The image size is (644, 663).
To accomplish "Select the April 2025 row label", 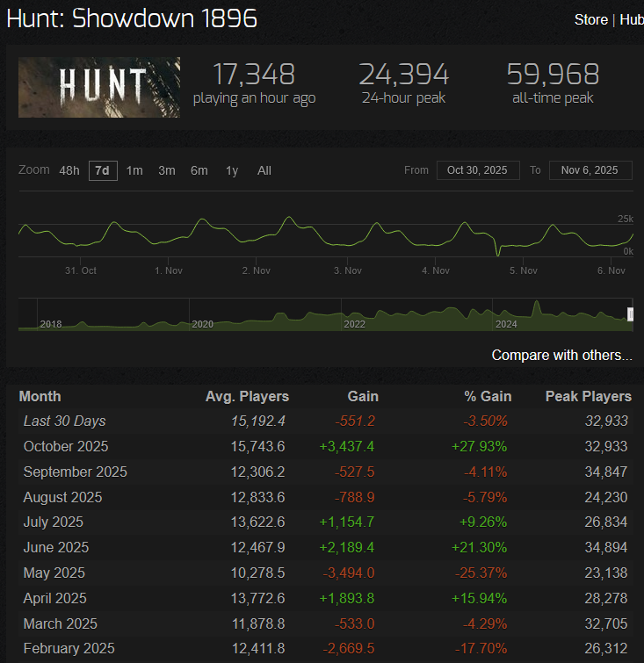I will tap(55, 598).
